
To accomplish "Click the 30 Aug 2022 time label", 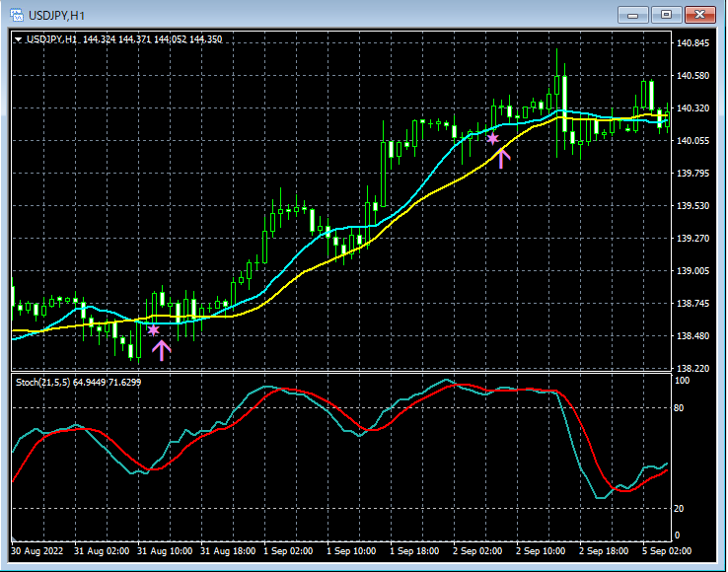I will coord(38,551).
